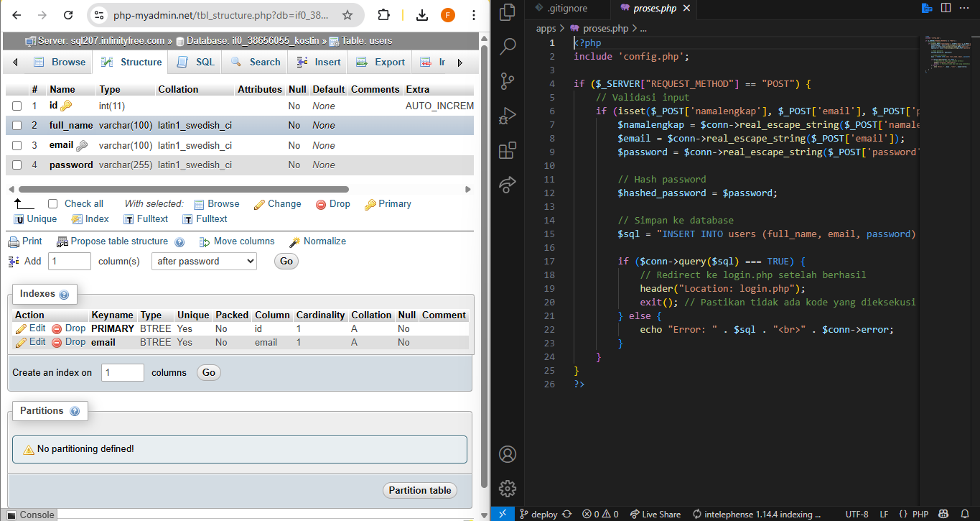This screenshot has height=521, width=980.
Task: Open the errors and warnings status item
Action: click(x=600, y=515)
